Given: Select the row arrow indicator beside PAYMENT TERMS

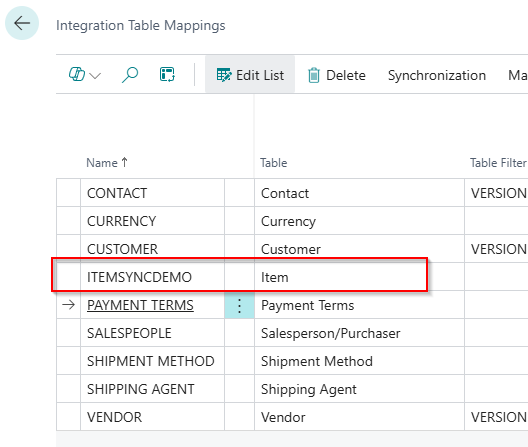Looking at the screenshot, I should (69, 305).
